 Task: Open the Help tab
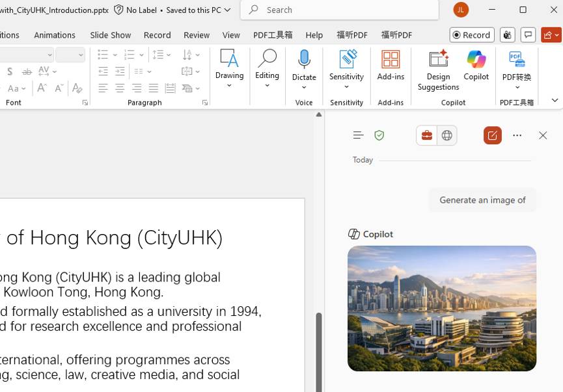(314, 35)
